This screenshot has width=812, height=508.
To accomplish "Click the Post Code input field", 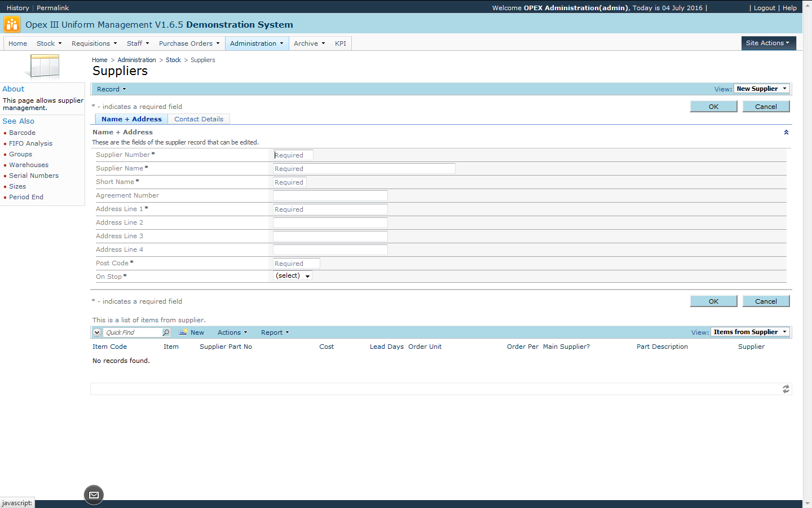I will pyautogui.click(x=297, y=264).
